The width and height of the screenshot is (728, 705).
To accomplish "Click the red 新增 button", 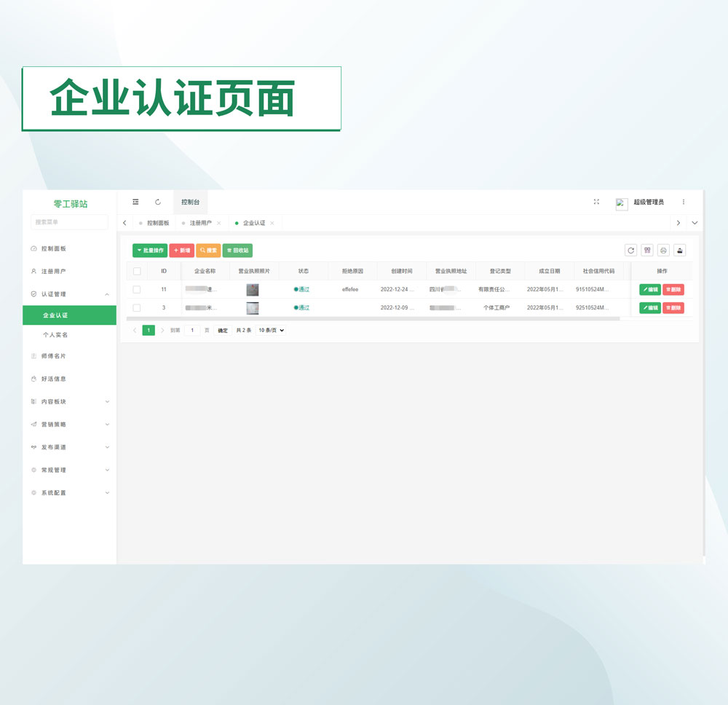I will [181, 251].
